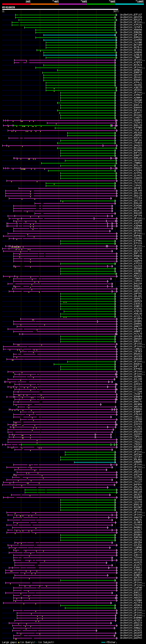Image resolution: width=146 pixels, height=644 pixels.
Task: Select label UniRef100_Q7XBY6
Action: point(131,50)
